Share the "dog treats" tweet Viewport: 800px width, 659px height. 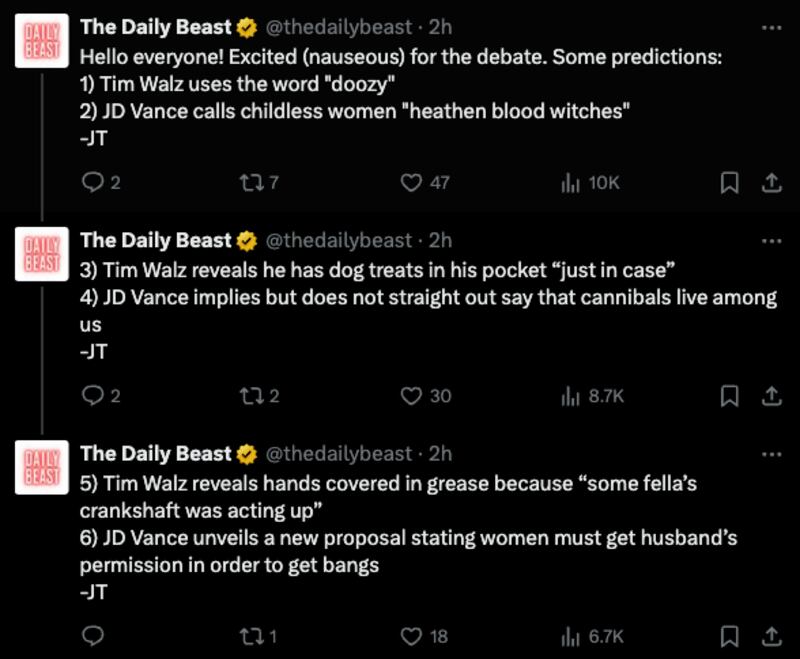pyautogui.click(x=771, y=396)
